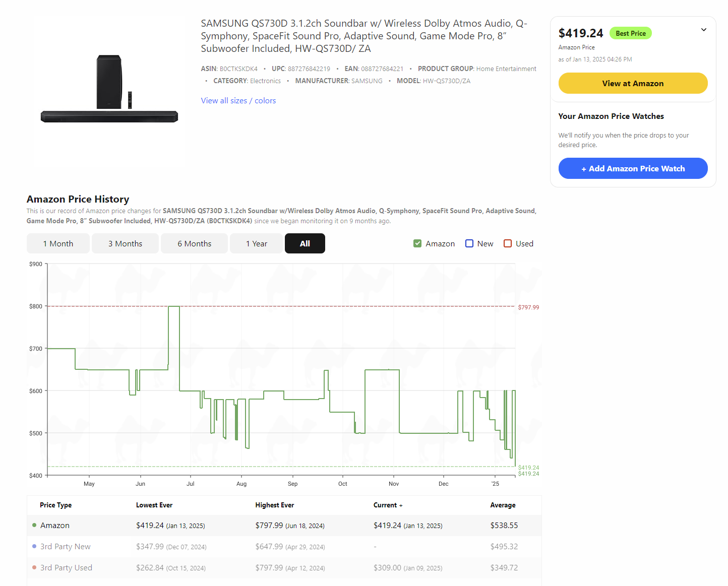Enable the New price checkbox
Viewport: 728px width, 586px height.
point(469,243)
